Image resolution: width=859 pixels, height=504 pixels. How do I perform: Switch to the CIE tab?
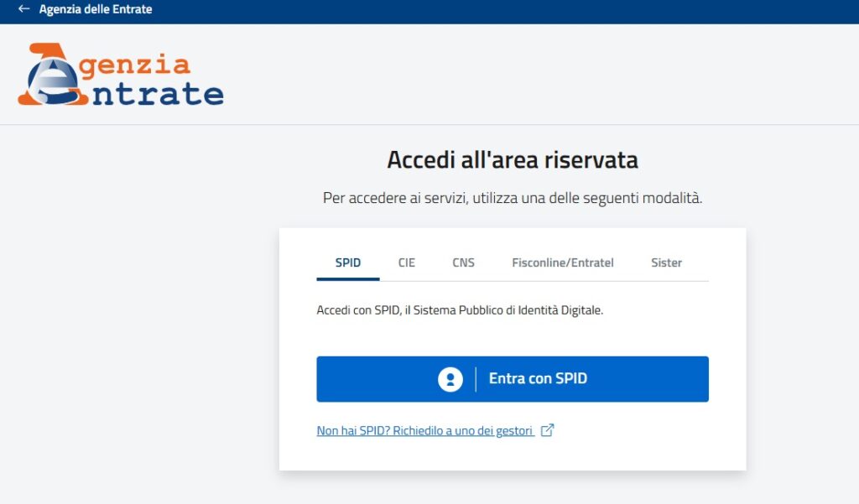click(407, 263)
